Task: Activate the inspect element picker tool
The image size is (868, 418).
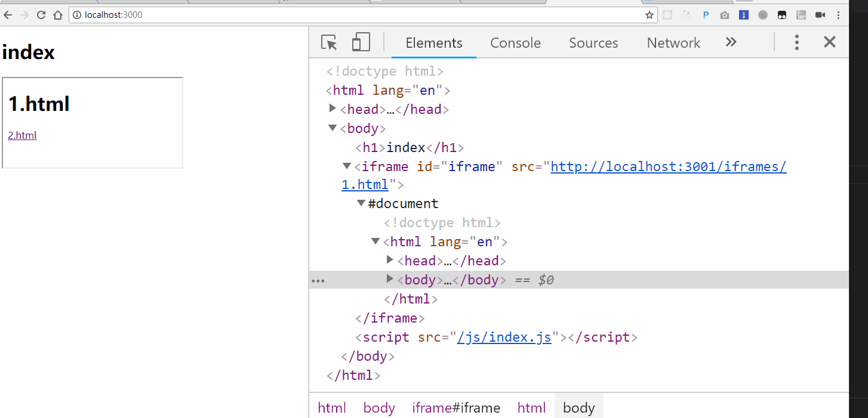Action: (328, 42)
